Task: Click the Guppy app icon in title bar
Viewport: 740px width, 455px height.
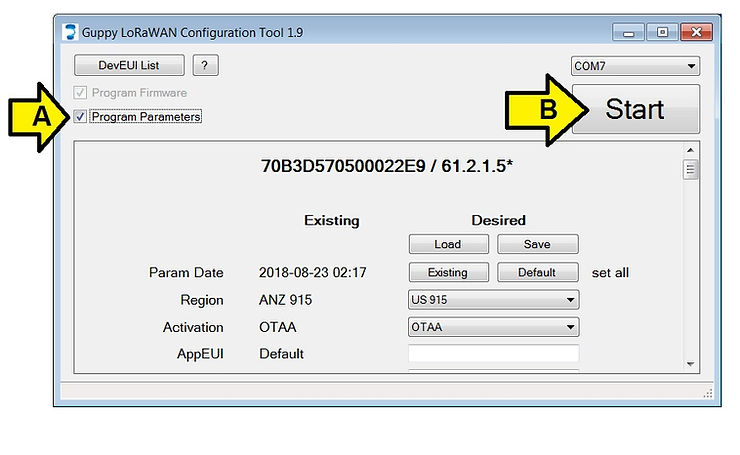Action: pos(70,32)
